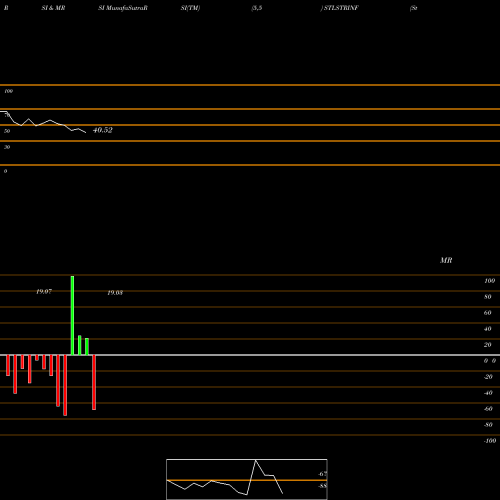Click the 50 level label on RSI axis
Viewport: 500px width, 500px height.
coord(7,131)
